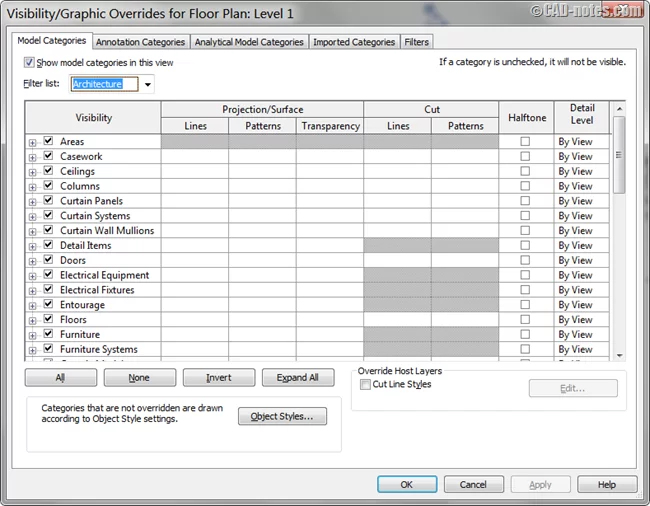Expand the Areas category tree node
650x506 pixels.
33,142
